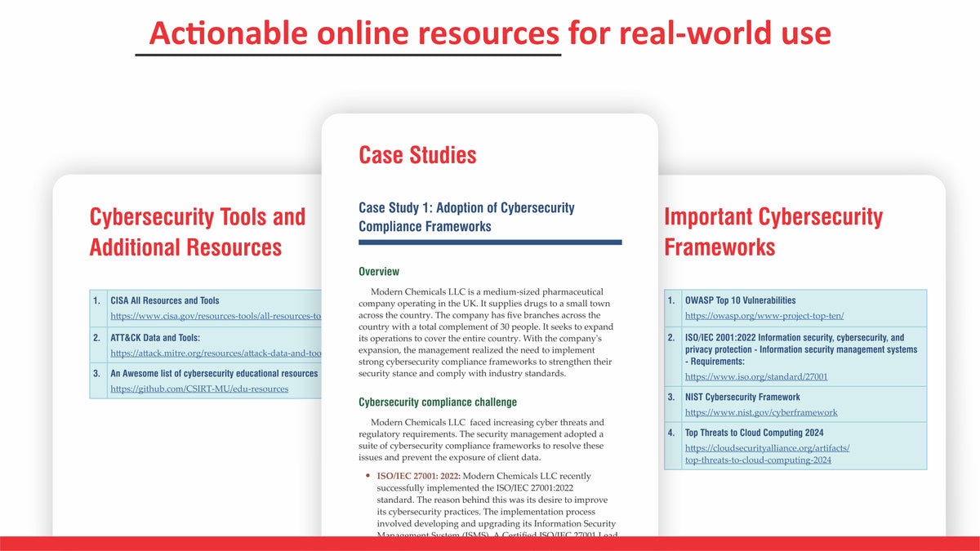
Task: Select the 'ISO/IEC 27001: 2022:' bullet label
Action: [x=418, y=476]
